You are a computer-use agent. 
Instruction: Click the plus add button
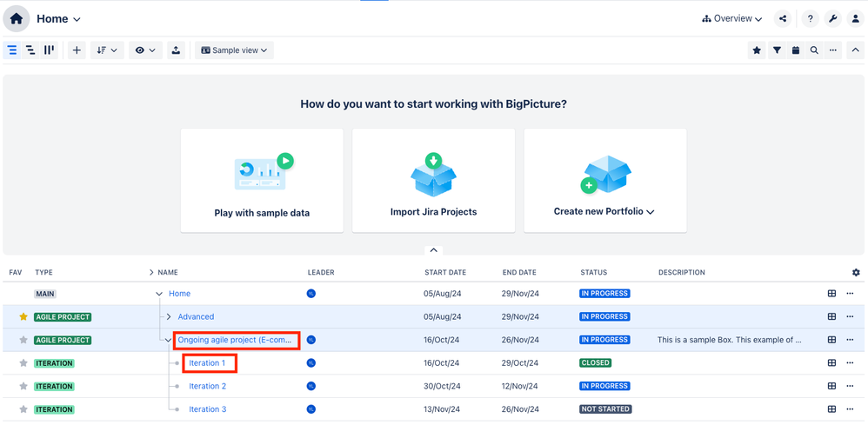pos(77,50)
